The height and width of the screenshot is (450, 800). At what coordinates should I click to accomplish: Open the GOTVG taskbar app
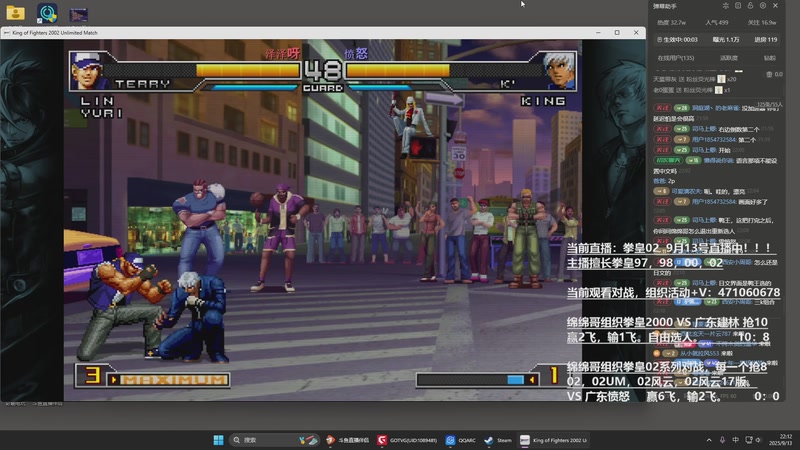tap(407, 440)
